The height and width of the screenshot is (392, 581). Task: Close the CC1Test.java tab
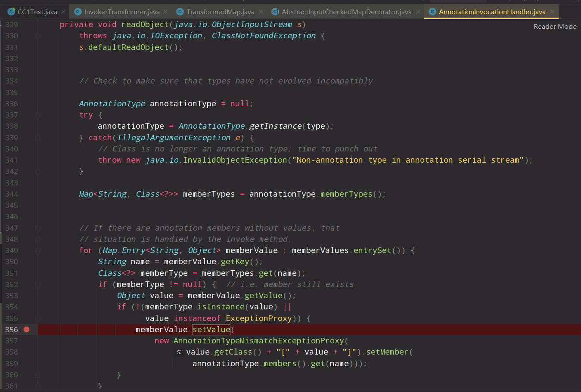tap(63, 12)
